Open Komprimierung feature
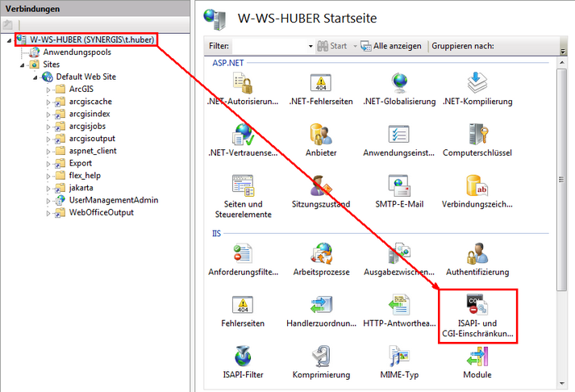This screenshot has width=575, height=392. [321, 362]
